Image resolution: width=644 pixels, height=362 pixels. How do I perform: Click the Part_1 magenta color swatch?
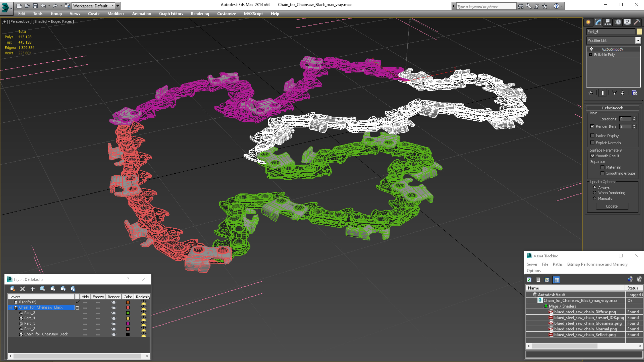point(128,324)
